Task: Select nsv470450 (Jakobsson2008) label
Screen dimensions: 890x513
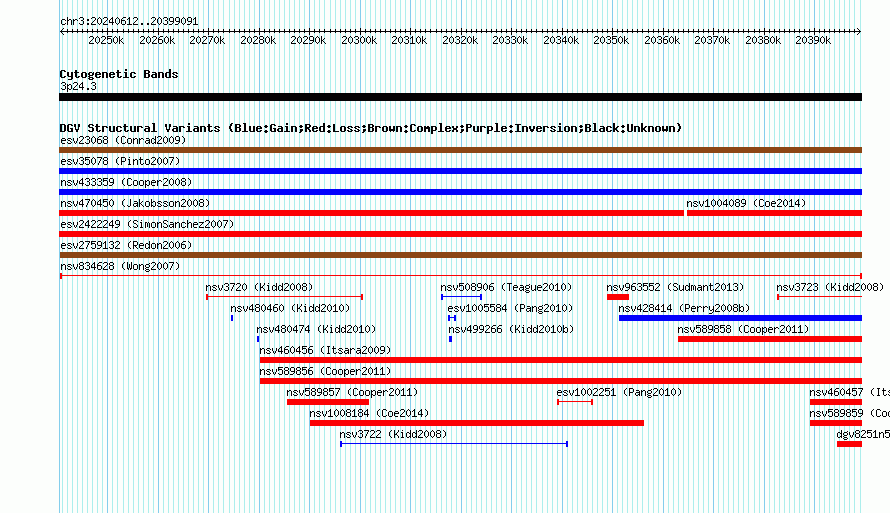Action: [x=135, y=203]
